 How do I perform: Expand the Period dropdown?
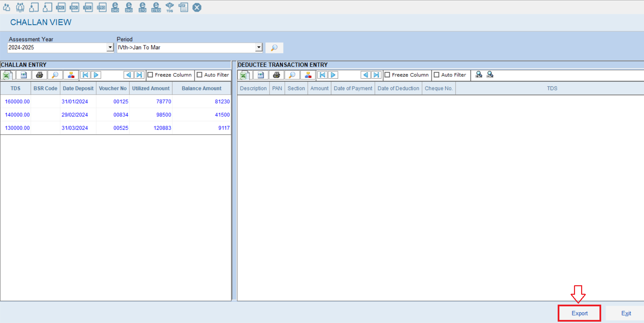click(x=259, y=47)
